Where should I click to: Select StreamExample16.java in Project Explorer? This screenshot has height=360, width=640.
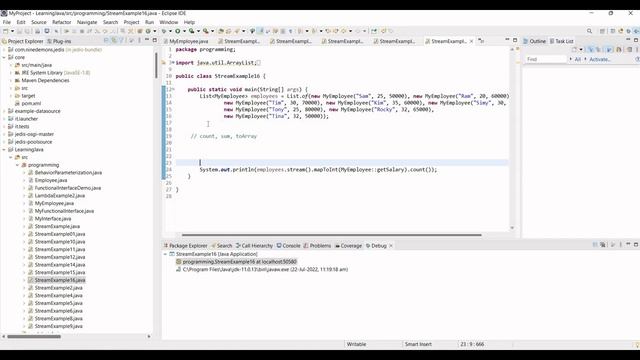60,280
